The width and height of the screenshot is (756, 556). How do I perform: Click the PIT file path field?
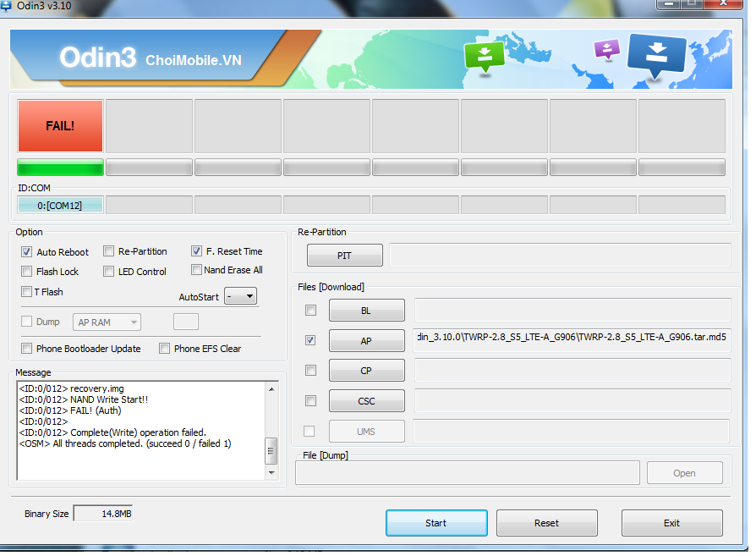[561, 255]
